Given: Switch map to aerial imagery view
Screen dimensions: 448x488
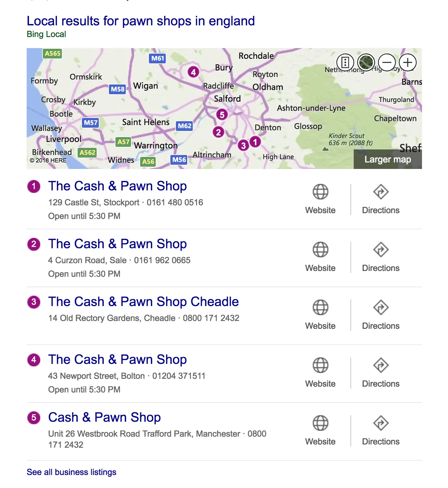Looking at the screenshot, I should coord(366,62).
